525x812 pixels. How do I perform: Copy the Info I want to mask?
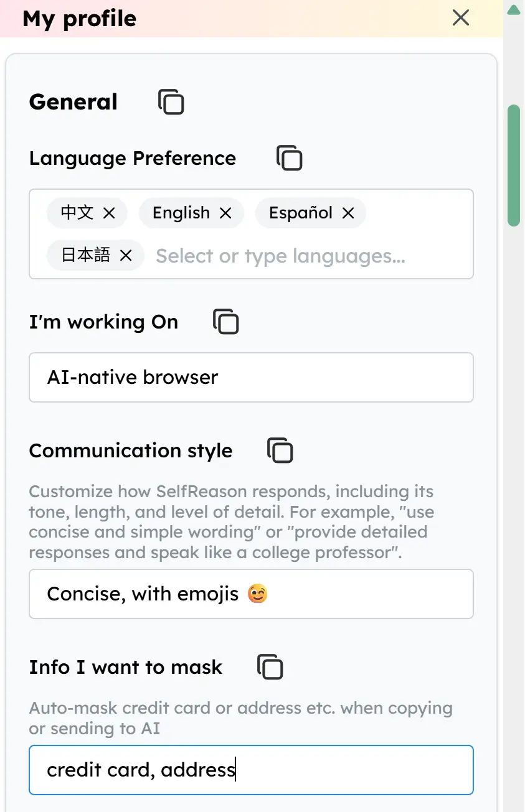coord(270,667)
